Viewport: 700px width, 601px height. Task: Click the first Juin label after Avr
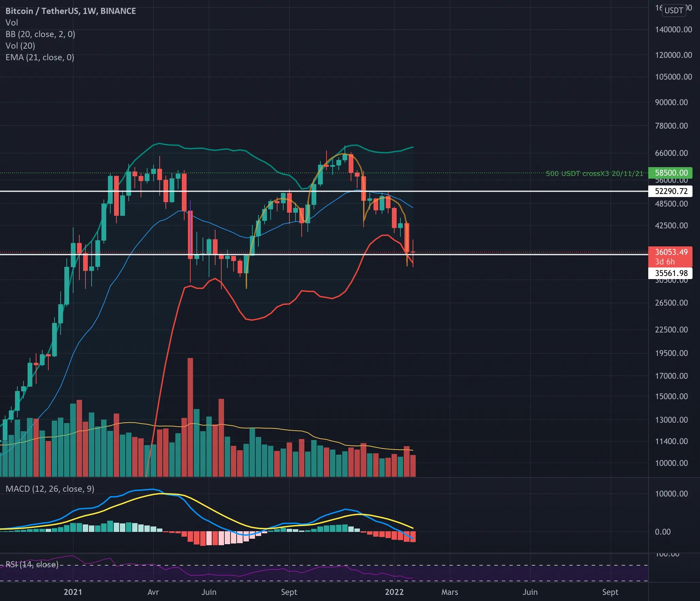pyautogui.click(x=209, y=592)
